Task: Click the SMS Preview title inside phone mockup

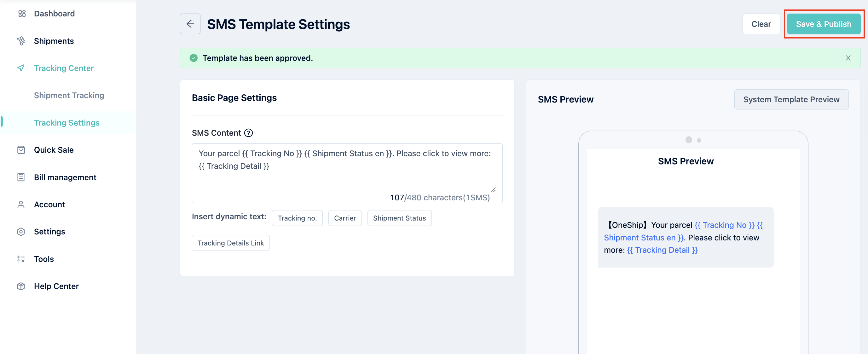Action: [x=686, y=161]
